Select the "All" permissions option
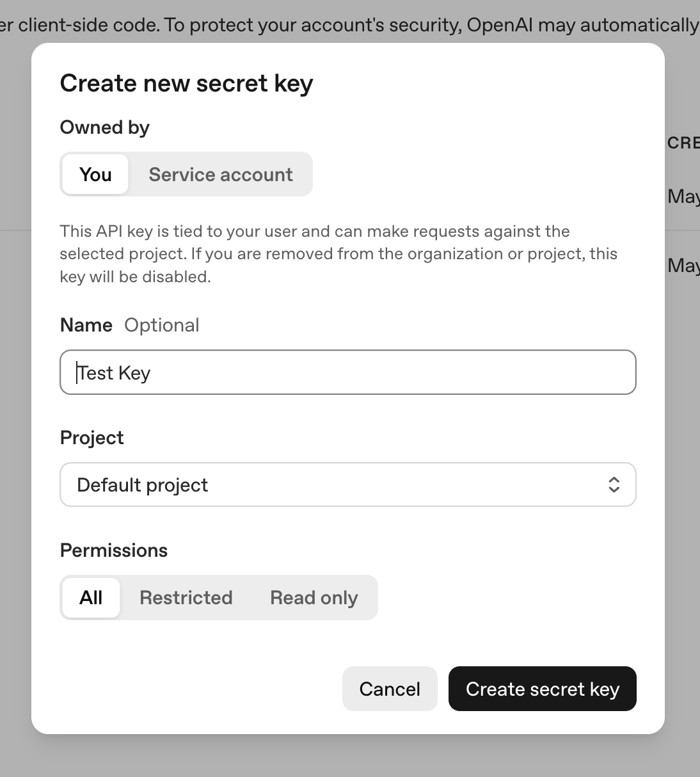The height and width of the screenshot is (777, 700). (91, 597)
